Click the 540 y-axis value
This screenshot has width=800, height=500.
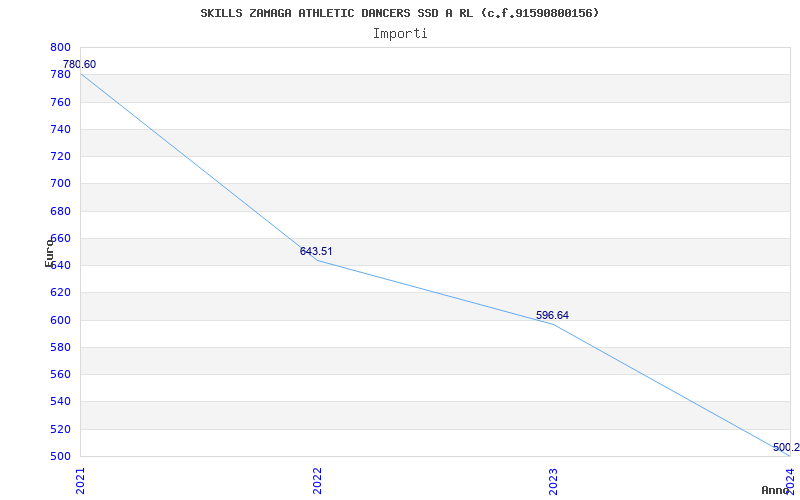(60, 402)
